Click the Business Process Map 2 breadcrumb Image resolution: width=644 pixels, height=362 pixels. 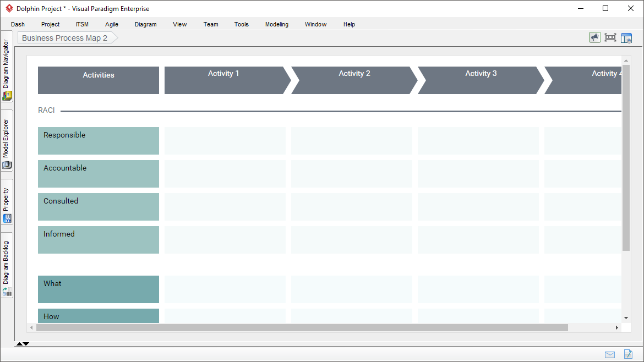click(68, 38)
